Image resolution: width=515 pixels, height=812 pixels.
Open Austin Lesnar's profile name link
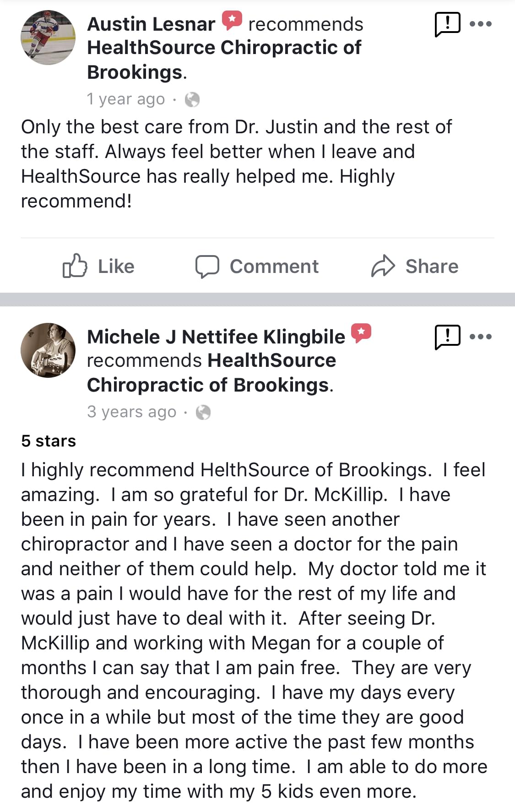coord(151,24)
